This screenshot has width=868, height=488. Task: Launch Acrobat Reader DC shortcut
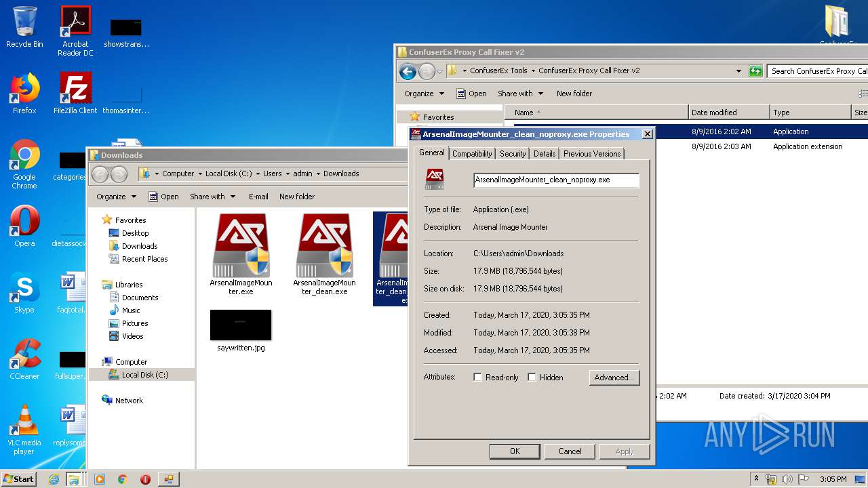75,31
